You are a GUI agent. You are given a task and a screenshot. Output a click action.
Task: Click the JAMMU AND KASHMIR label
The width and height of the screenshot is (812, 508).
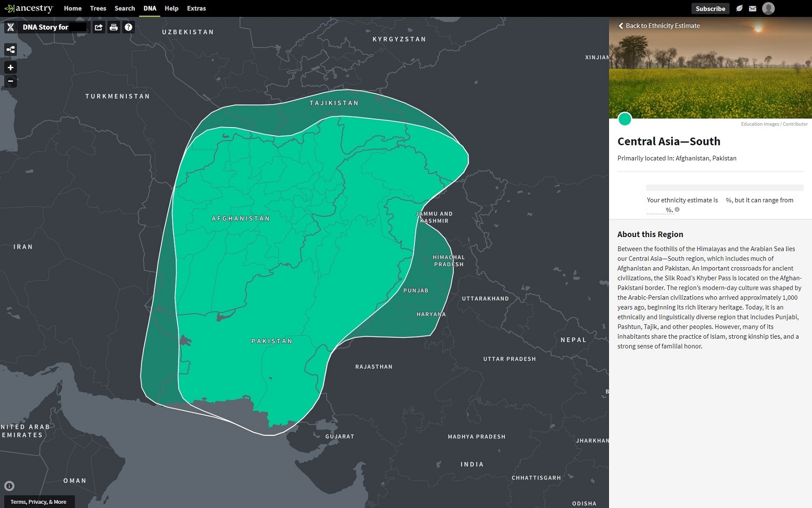(x=434, y=217)
